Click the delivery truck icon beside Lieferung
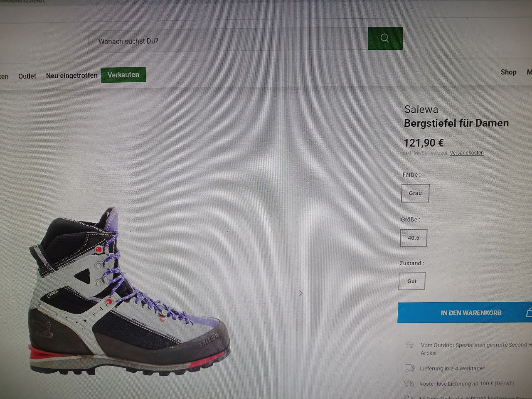 (410, 368)
